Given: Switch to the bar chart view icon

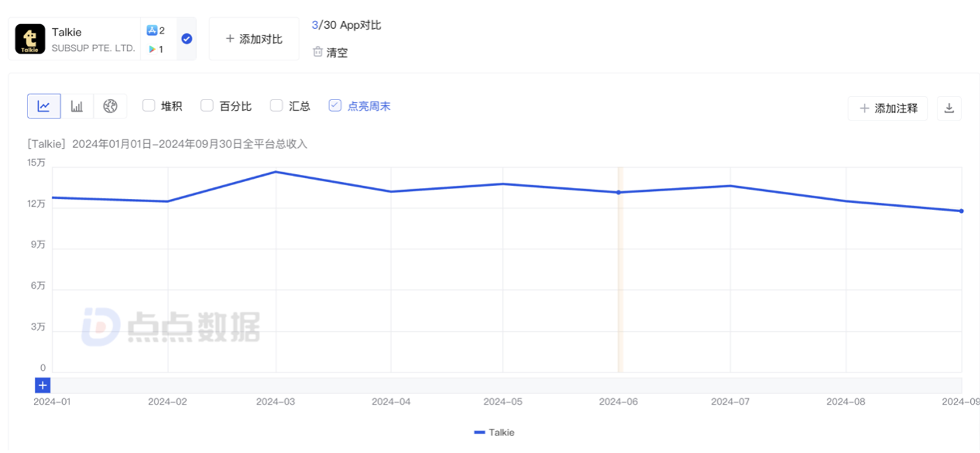Looking at the screenshot, I should pyautogui.click(x=77, y=106).
